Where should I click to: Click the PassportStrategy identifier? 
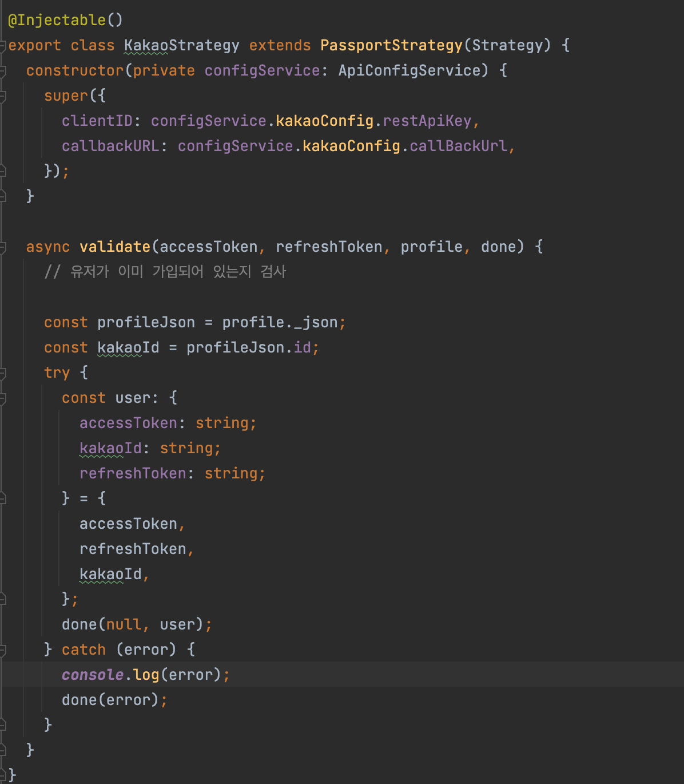pos(391,45)
